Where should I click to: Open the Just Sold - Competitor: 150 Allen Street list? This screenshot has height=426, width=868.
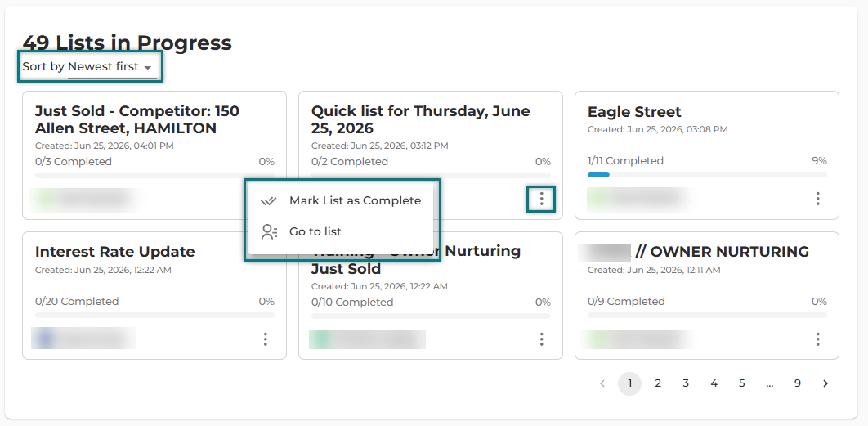coord(137,119)
